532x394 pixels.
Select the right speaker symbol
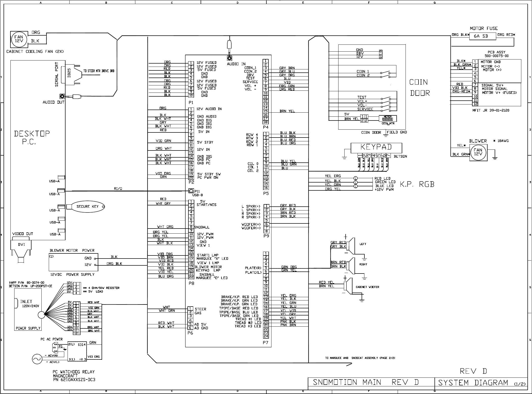(351, 266)
